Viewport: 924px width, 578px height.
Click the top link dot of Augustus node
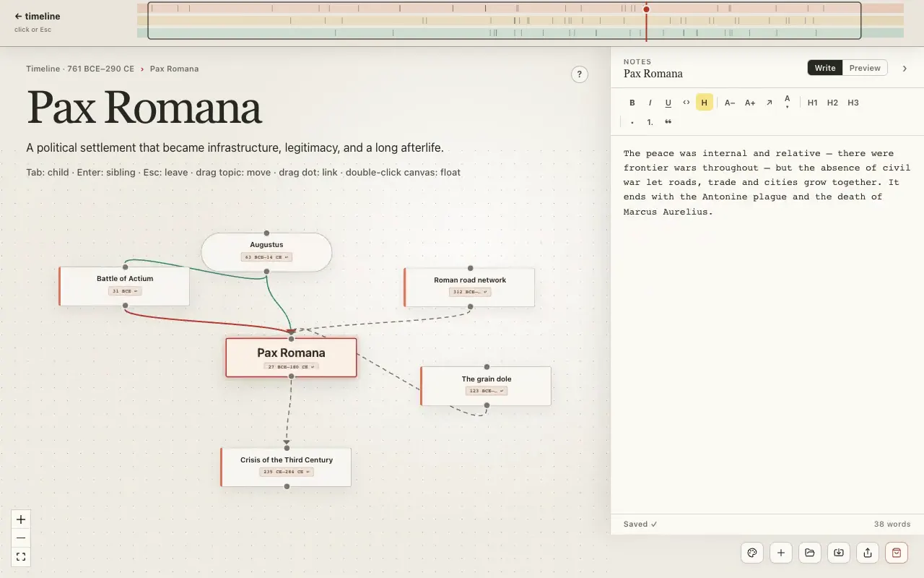[x=266, y=233]
